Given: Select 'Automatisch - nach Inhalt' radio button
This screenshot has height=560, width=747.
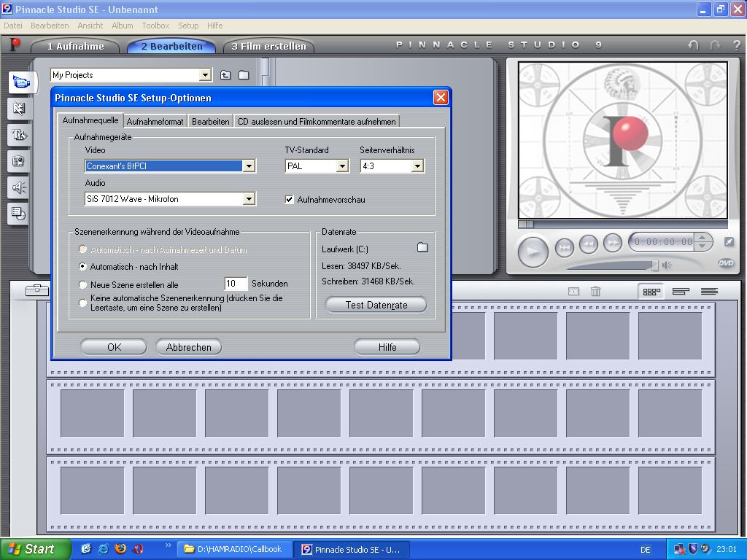Looking at the screenshot, I should coord(82,267).
